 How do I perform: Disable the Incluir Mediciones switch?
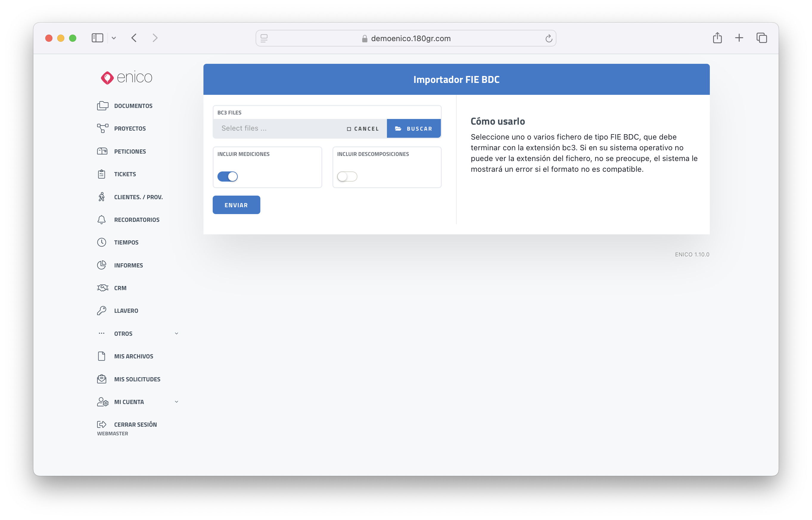[227, 177]
